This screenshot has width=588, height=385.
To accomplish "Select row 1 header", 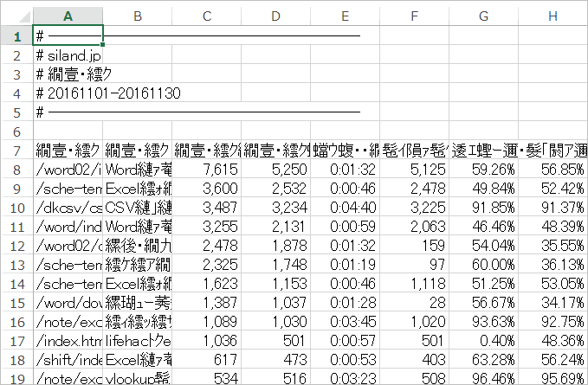I will click(16, 35).
